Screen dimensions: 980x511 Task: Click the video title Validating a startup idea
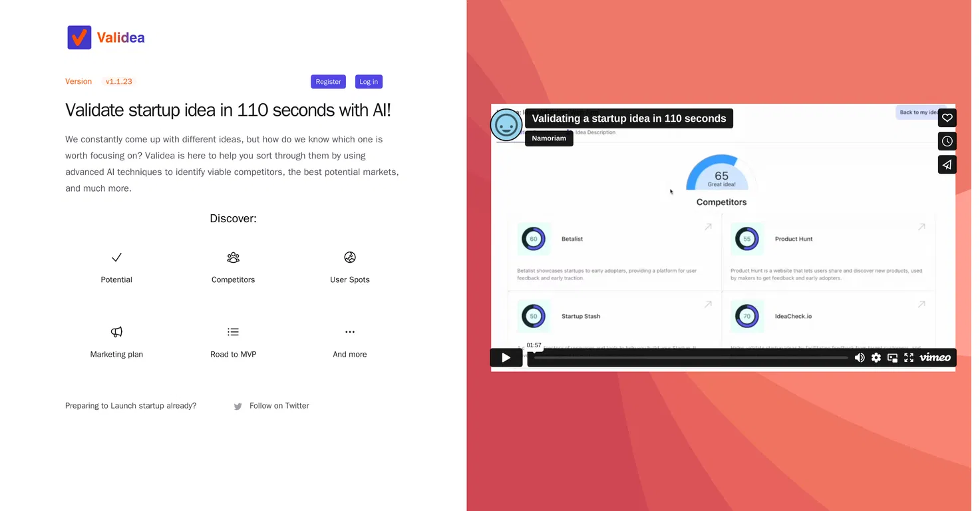(629, 118)
